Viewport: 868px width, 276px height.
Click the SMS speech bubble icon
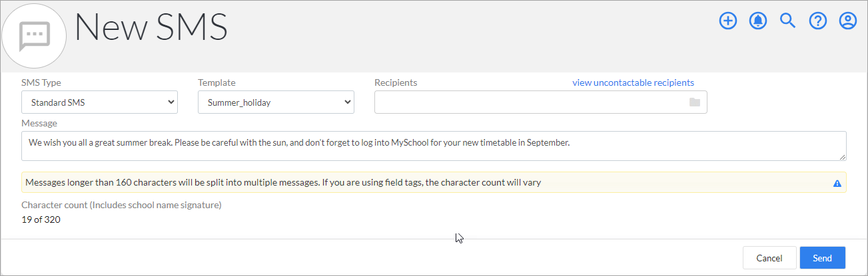(34, 36)
